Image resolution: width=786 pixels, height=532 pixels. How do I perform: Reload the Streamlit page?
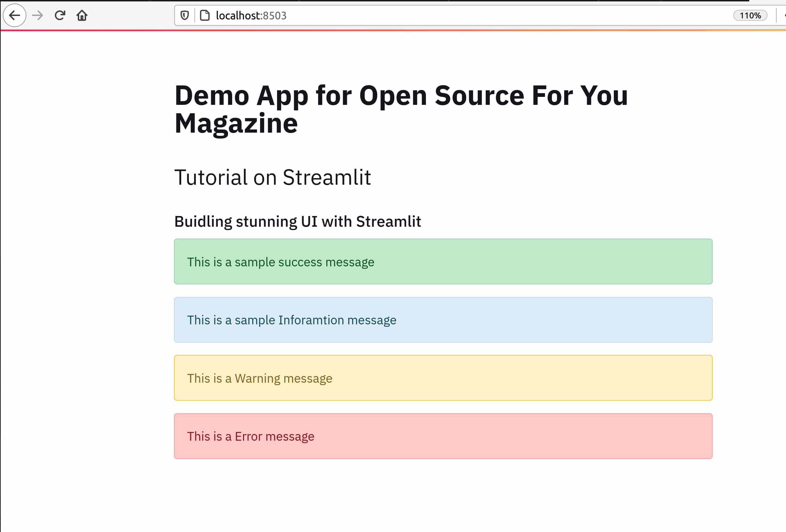[60, 15]
